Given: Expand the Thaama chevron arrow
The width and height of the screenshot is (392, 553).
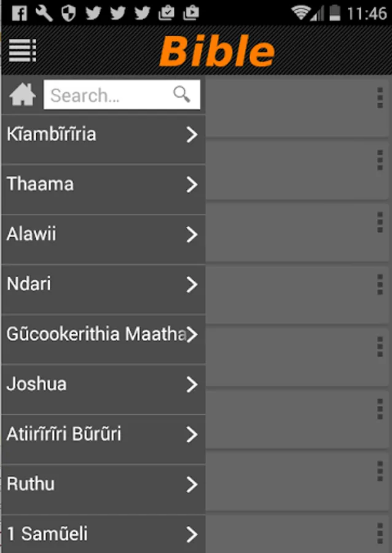Looking at the screenshot, I should [x=192, y=184].
